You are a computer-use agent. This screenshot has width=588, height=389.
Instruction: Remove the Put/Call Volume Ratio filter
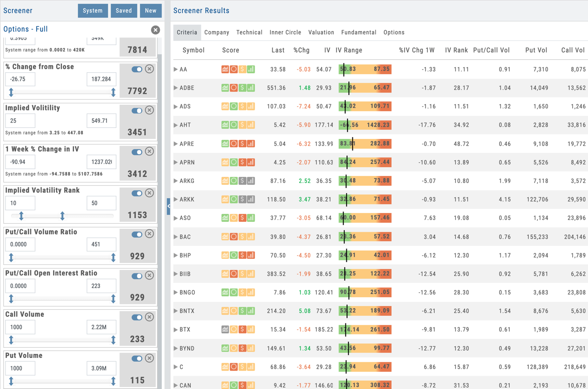[x=150, y=234]
